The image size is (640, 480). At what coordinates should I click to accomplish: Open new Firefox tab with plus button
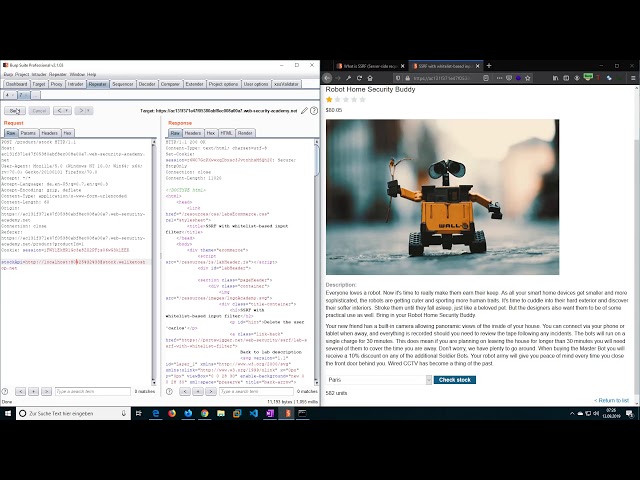[489, 66]
